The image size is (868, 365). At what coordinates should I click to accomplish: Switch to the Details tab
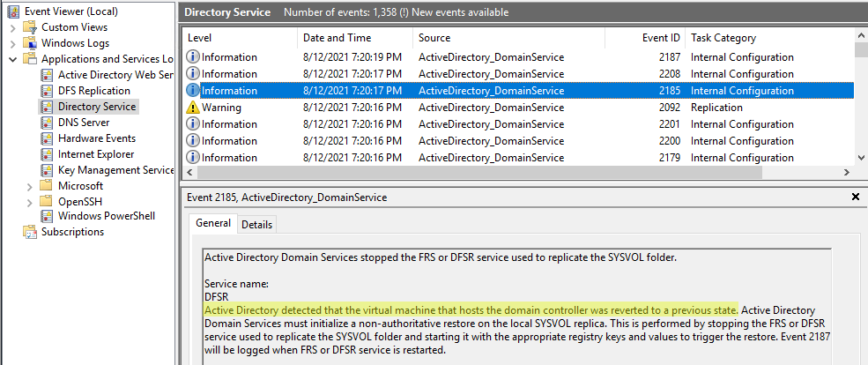[256, 224]
